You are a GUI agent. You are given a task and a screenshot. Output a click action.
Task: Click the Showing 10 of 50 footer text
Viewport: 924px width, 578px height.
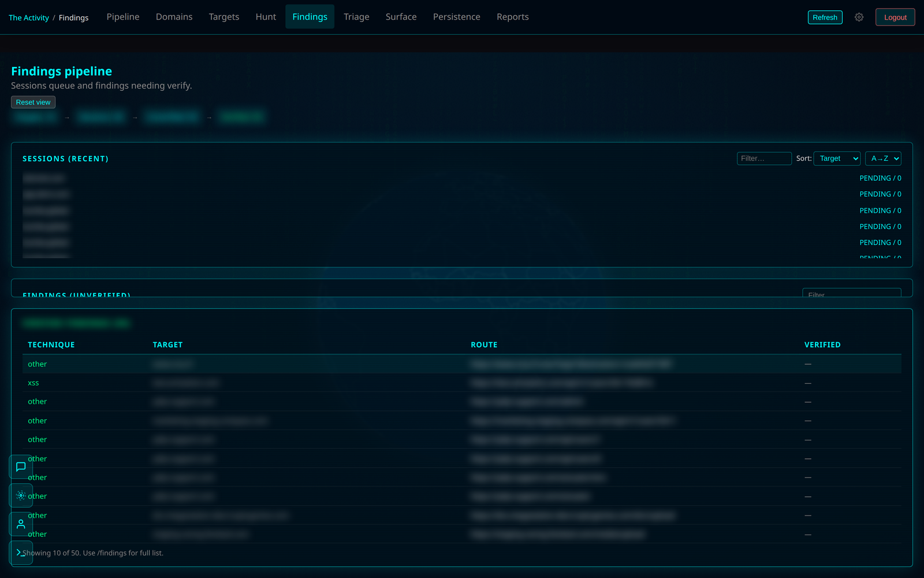coord(93,553)
